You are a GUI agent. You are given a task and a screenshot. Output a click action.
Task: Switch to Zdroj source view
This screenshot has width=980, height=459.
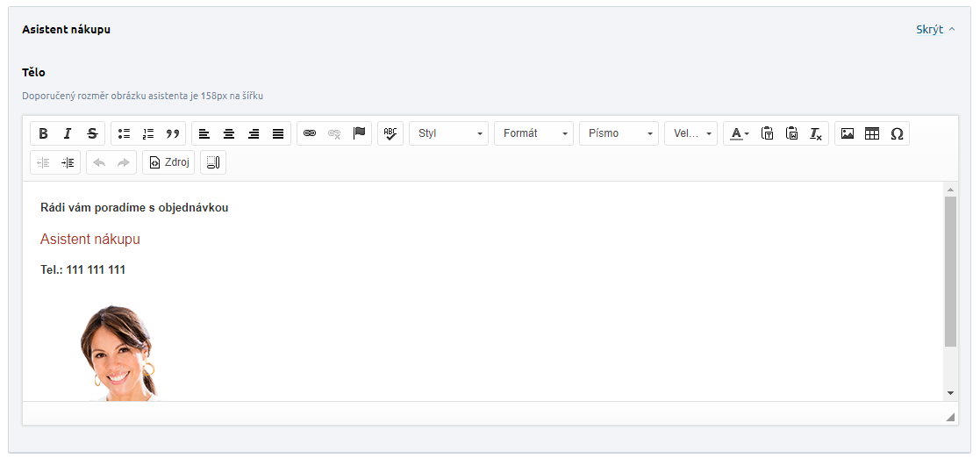coord(168,162)
